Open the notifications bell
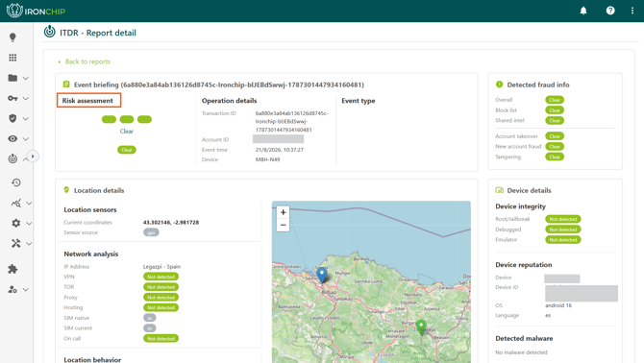This screenshot has height=363, width=644. 583,11
